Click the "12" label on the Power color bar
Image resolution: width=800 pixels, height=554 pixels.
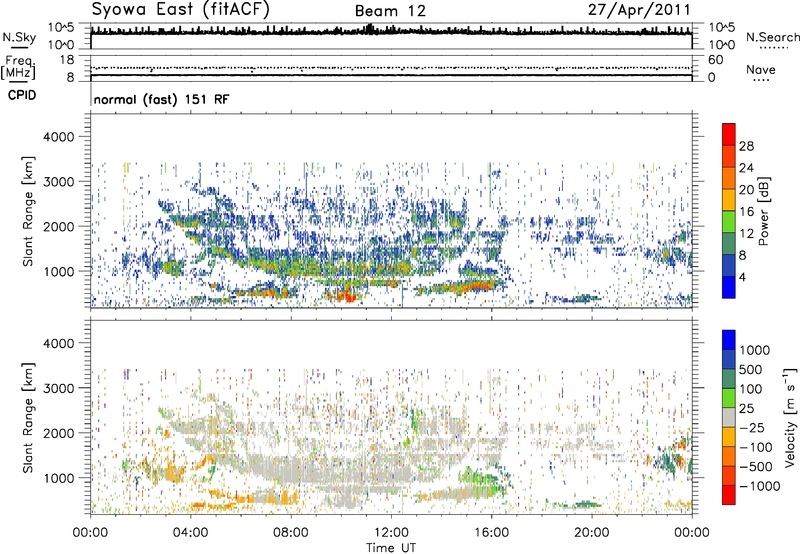746,234
